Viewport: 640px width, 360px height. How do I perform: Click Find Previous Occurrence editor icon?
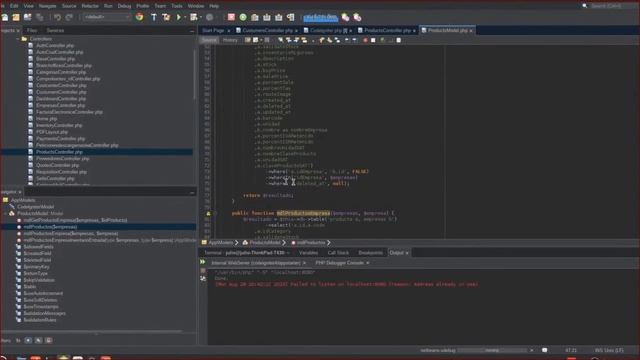click(x=289, y=40)
